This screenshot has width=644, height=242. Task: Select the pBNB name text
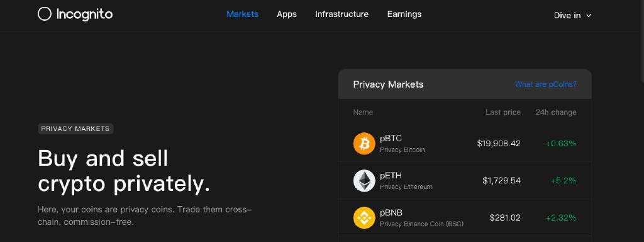391,212
